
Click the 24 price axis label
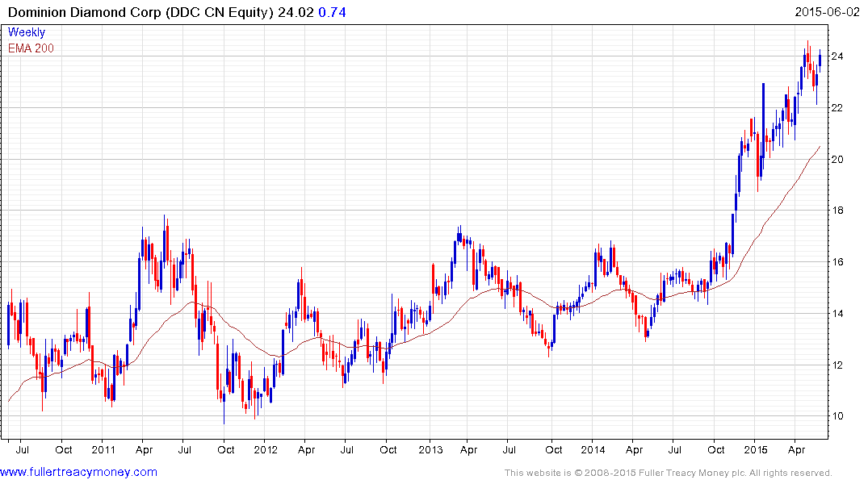click(x=837, y=56)
